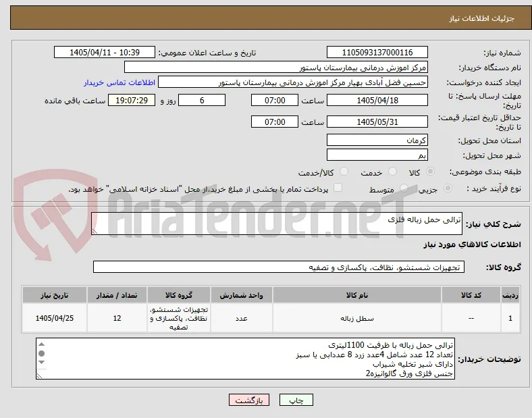Click the general description box ترالی حمل زباله فلزی
Viewport: 532px width, 418px height.
pyautogui.click(x=277, y=224)
